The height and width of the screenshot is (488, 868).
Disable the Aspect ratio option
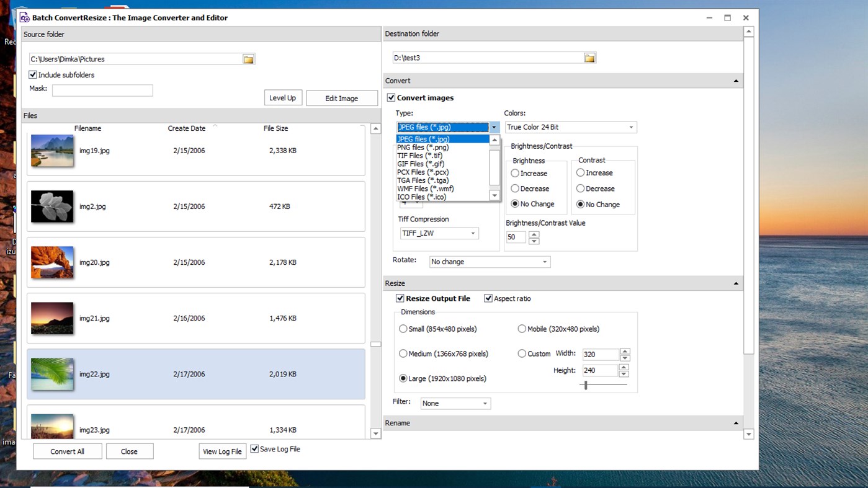click(488, 298)
